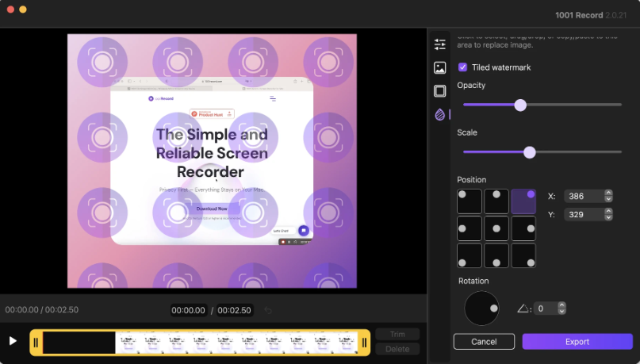Set watermark position to bottom-left
Image resolution: width=640 pixels, height=364 pixels.
tap(469, 255)
